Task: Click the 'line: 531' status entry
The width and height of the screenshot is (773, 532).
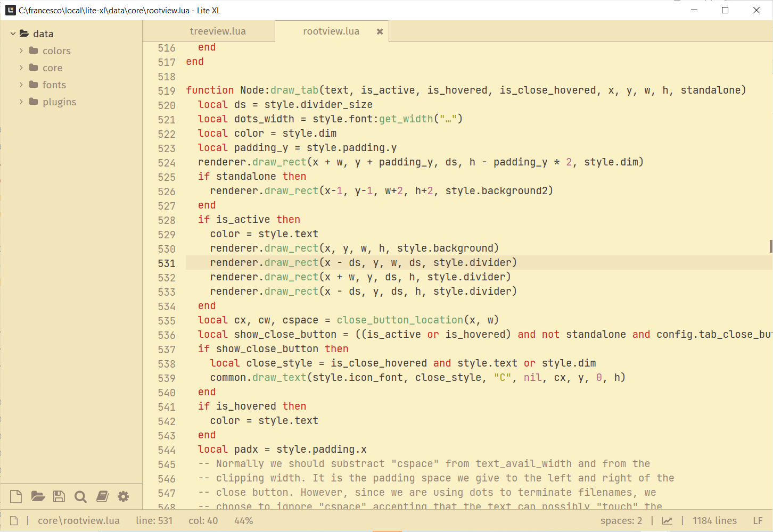Action: coord(154,521)
